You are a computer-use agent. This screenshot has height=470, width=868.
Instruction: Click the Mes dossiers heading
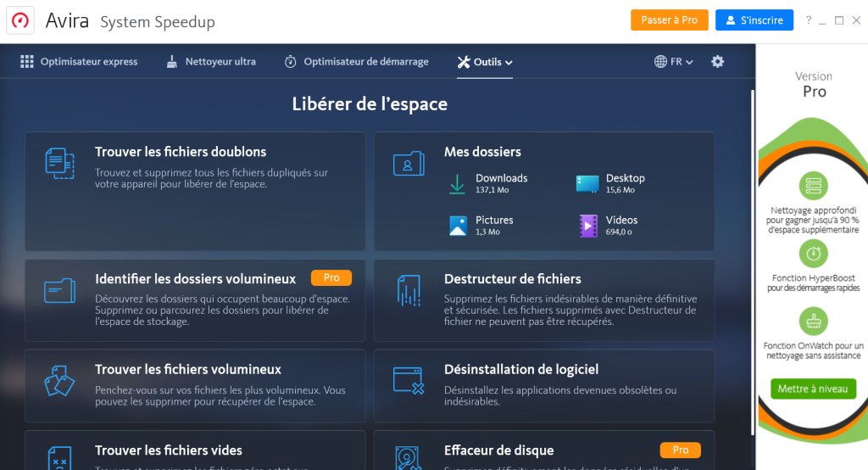point(482,151)
